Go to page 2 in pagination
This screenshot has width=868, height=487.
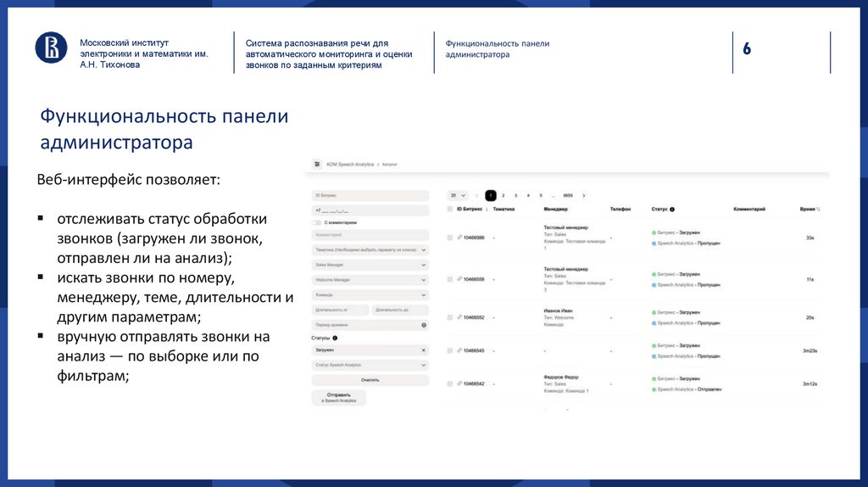(504, 196)
